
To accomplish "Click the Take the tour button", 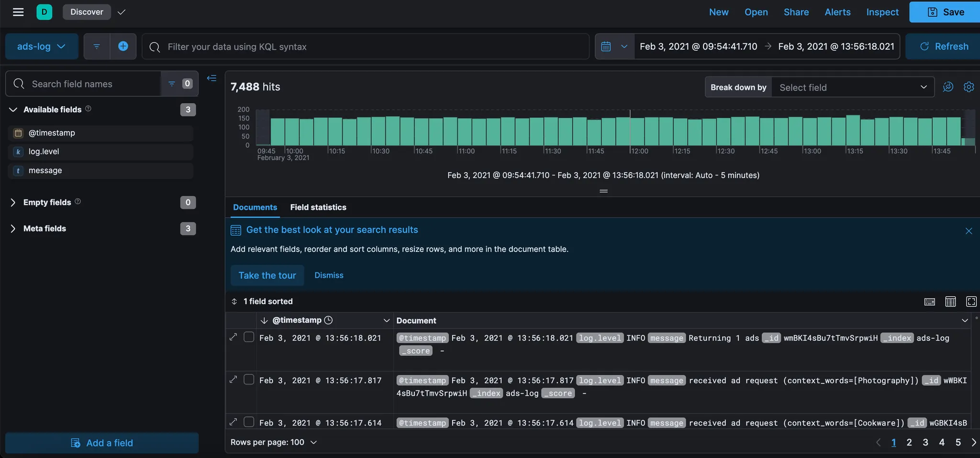I will tap(267, 276).
